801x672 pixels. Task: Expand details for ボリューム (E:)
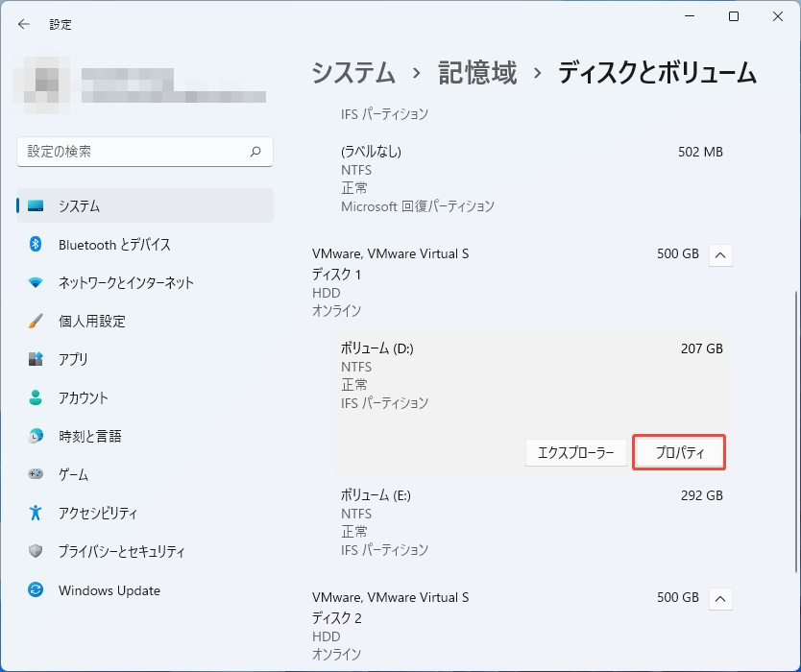(x=528, y=514)
